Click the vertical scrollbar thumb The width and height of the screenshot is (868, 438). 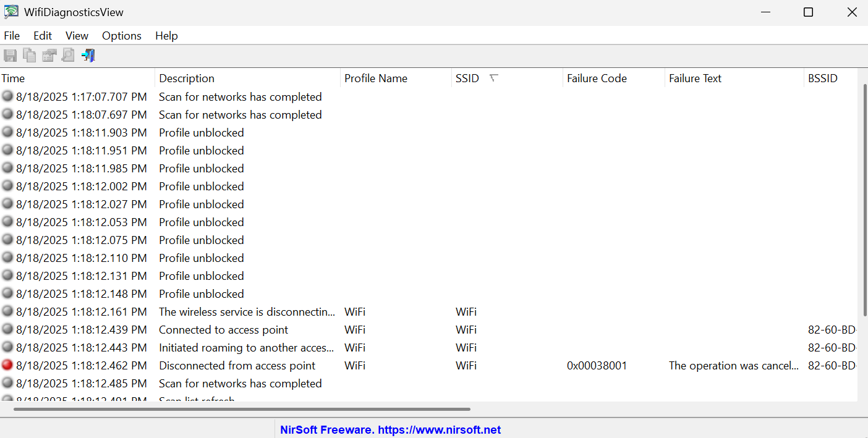click(x=864, y=198)
